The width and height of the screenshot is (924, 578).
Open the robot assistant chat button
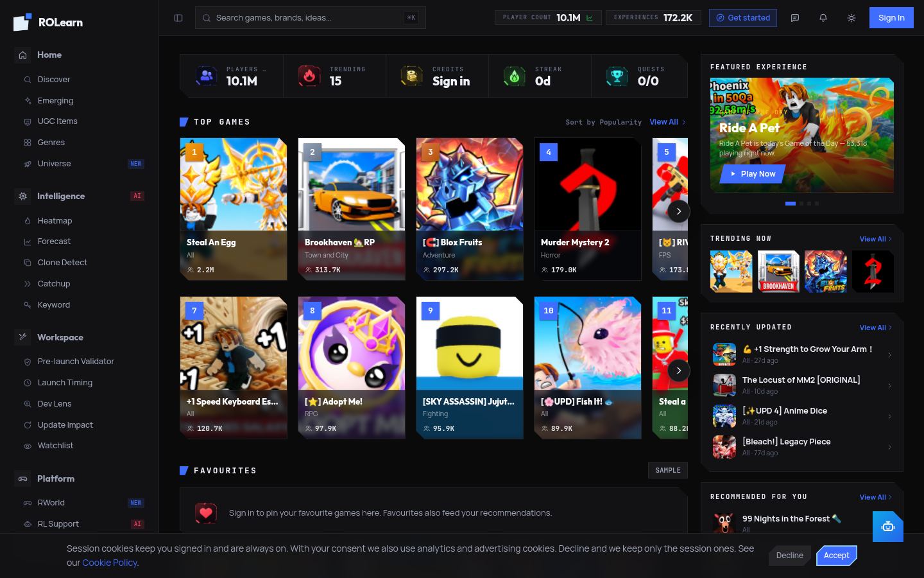888,527
